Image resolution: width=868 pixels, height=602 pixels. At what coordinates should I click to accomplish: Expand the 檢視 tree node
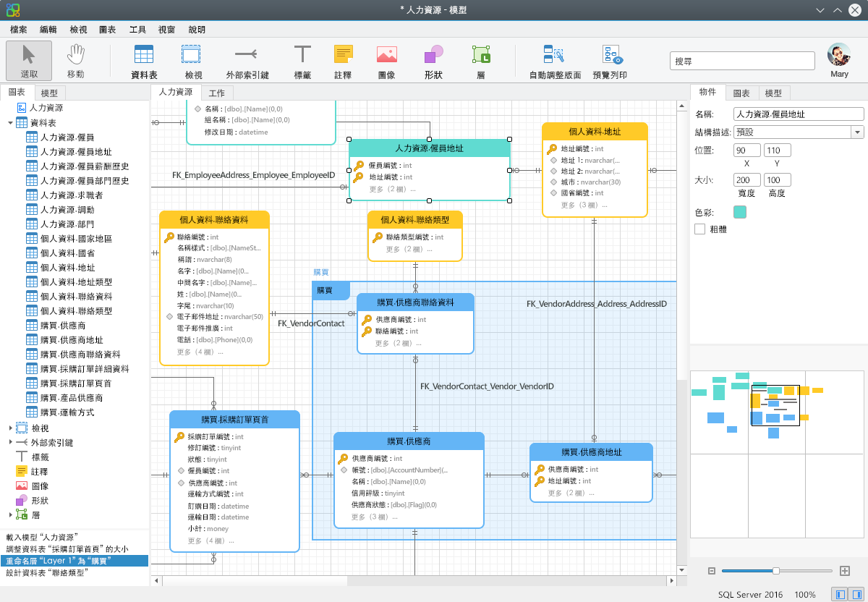pyautogui.click(x=10, y=428)
